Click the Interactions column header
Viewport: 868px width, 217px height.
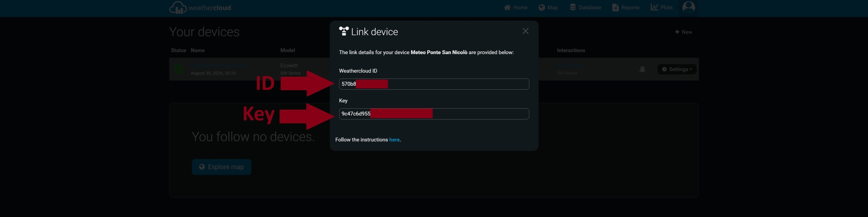point(571,51)
